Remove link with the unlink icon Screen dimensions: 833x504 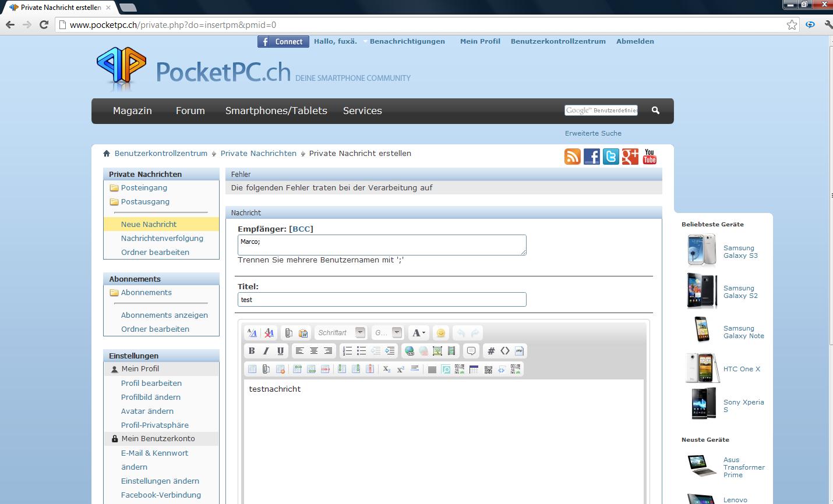[x=423, y=351]
